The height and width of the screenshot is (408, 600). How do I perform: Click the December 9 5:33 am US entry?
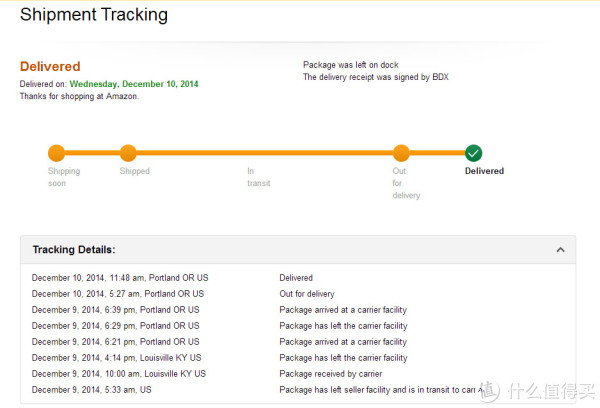tap(91, 390)
